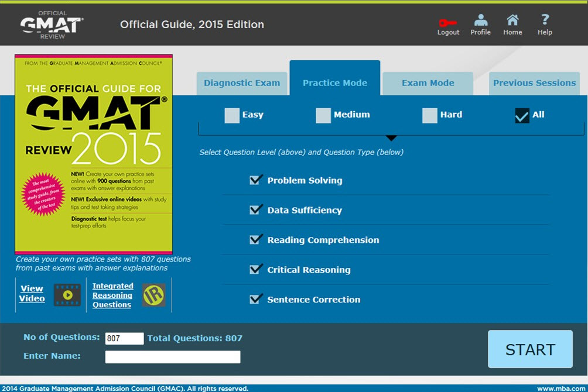The width and height of the screenshot is (588, 392).
Task: Click the Profile text label
Action: pos(480,32)
